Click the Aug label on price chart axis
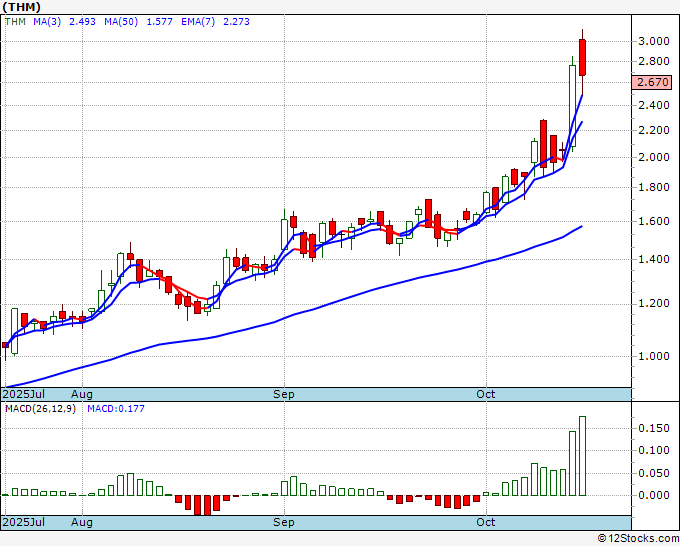The height and width of the screenshot is (546, 680). tap(82, 394)
